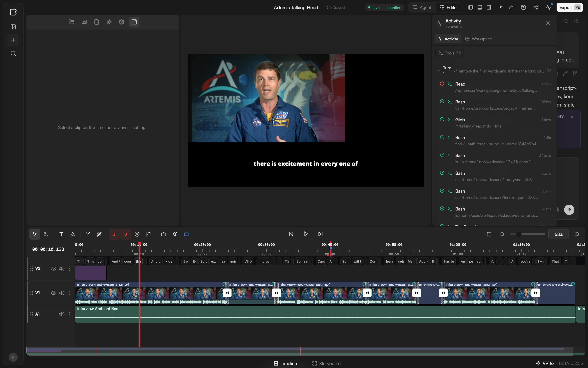
Task: Clear in/out range with circled X
Action: click(137, 234)
